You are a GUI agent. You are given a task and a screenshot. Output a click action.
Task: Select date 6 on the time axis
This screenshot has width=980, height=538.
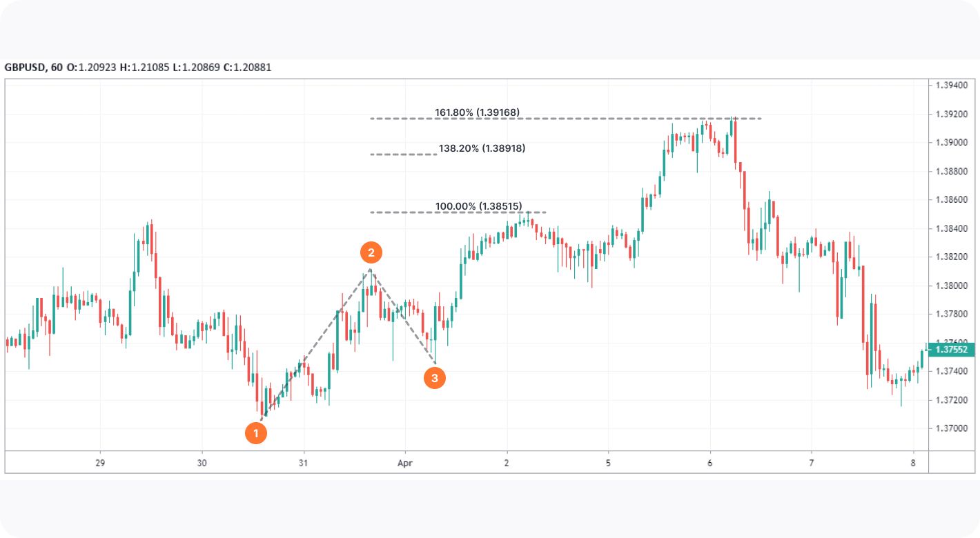710,462
